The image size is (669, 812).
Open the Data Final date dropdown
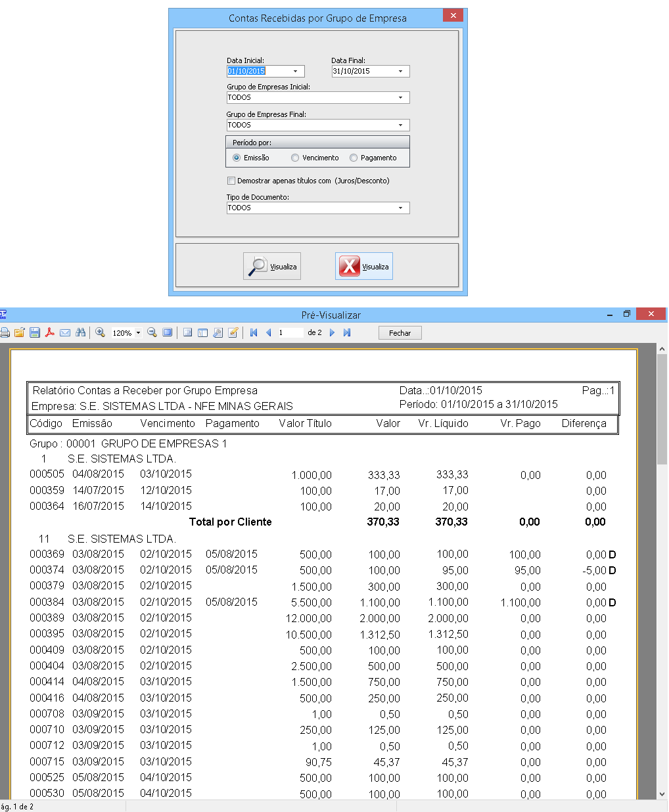401,72
